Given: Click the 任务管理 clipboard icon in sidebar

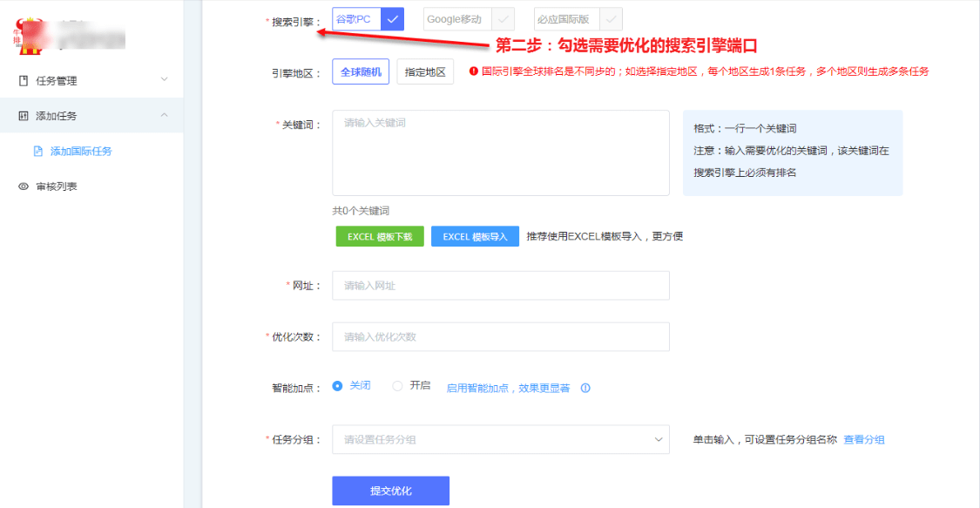Looking at the screenshot, I should [24, 81].
